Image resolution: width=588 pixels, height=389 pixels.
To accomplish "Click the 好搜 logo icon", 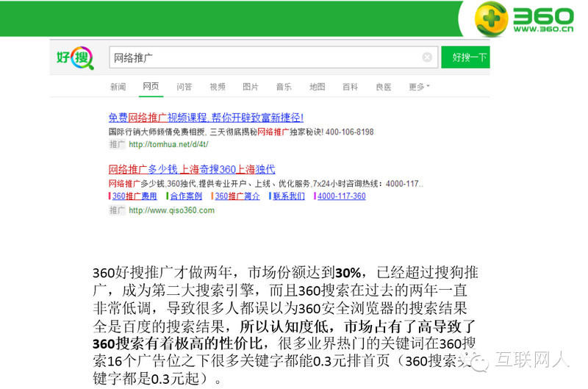I will point(76,58).
